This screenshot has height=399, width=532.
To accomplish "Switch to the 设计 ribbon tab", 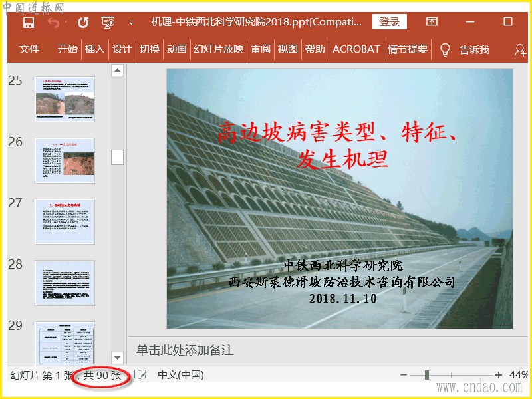I will [x=122, y=49].
